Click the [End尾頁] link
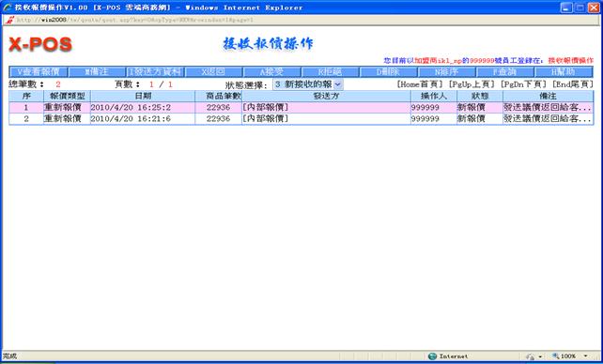The height and width of the screenshot is (364, 603). (x=573, y=84)
